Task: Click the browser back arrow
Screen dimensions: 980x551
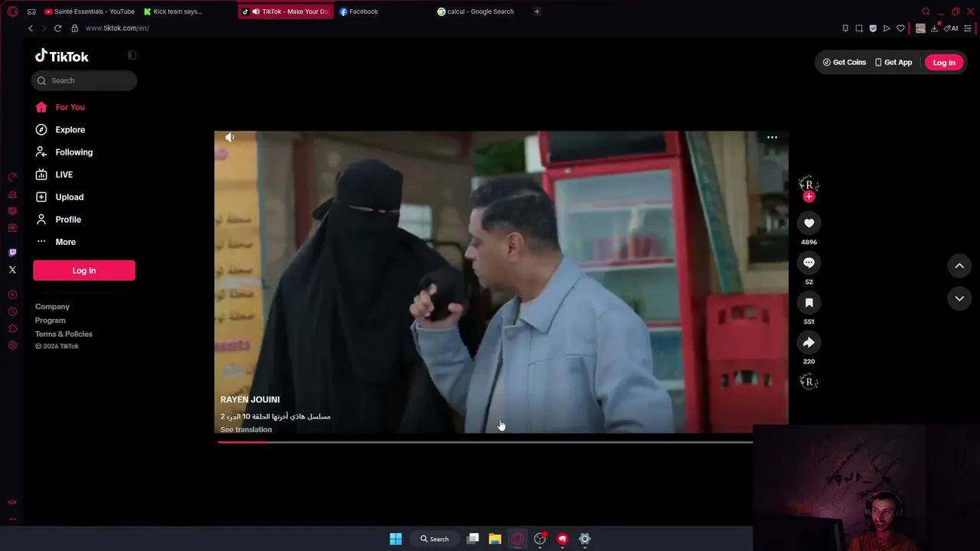Action: (31, 28)
